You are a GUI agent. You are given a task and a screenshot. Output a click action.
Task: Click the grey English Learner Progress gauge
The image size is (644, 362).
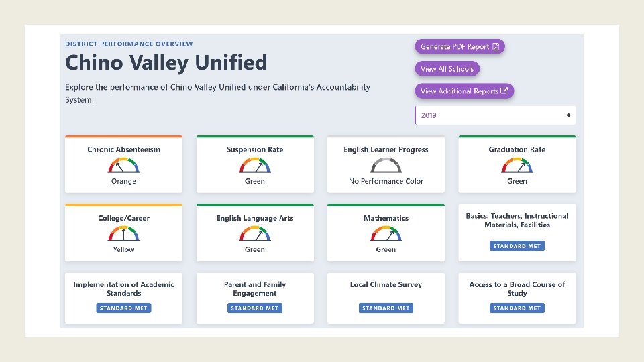(386, 165)
